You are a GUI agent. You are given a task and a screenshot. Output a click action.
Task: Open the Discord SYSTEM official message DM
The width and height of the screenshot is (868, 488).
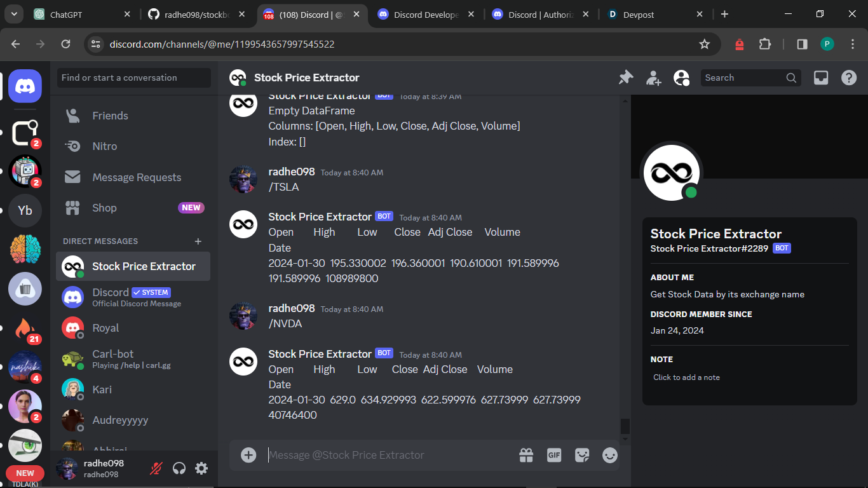[x=133, y=297]
